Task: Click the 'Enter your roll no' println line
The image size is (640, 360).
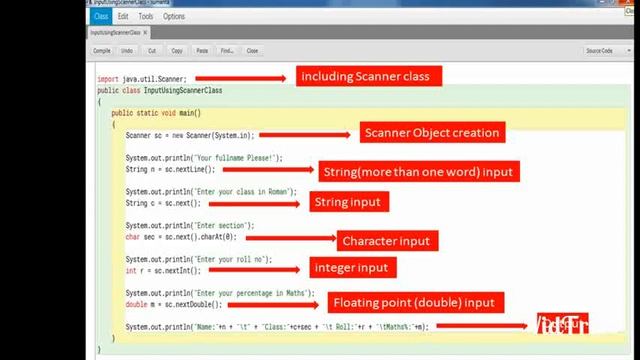Action: [x=199, y=260]
